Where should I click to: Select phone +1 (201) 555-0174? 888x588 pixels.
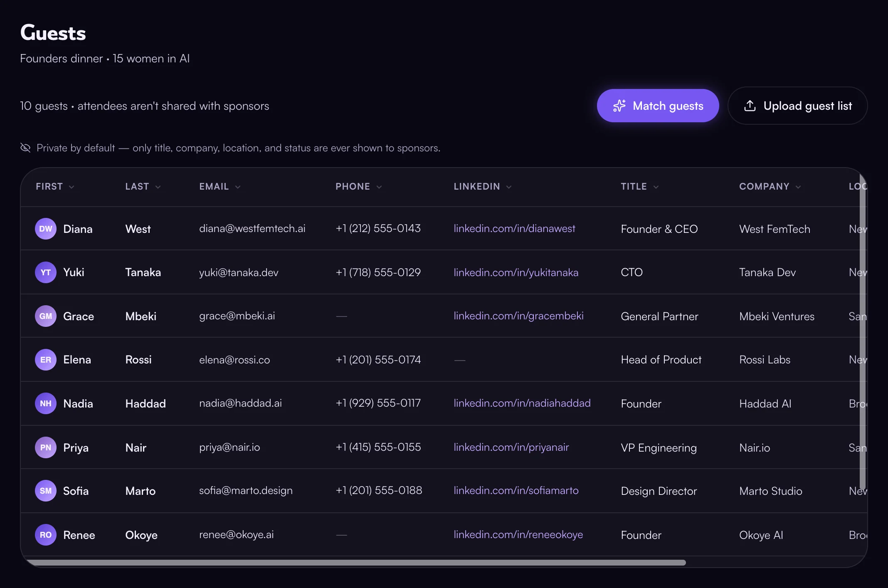click(x=378, y=360)
